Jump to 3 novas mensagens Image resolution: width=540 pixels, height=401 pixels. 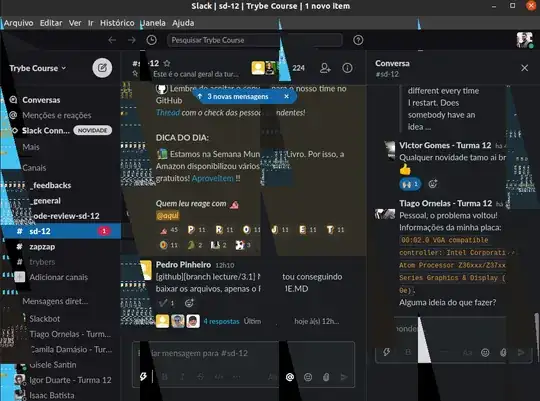[x=238, y=96]
